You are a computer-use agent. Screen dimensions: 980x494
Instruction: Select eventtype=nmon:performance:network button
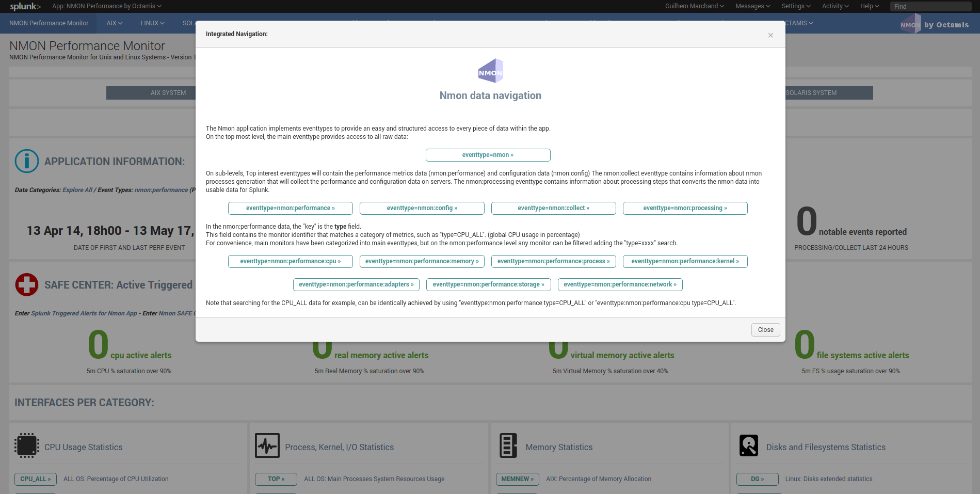pos(620,284)
